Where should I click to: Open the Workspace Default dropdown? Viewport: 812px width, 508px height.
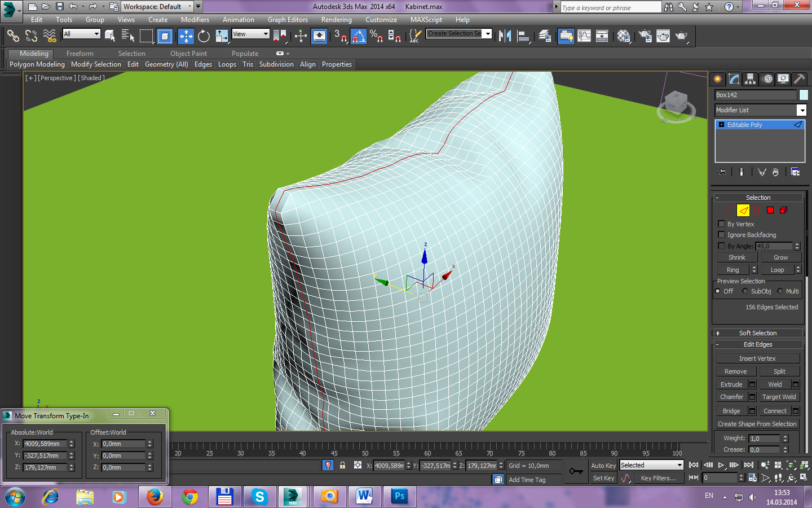pos(157,7)
